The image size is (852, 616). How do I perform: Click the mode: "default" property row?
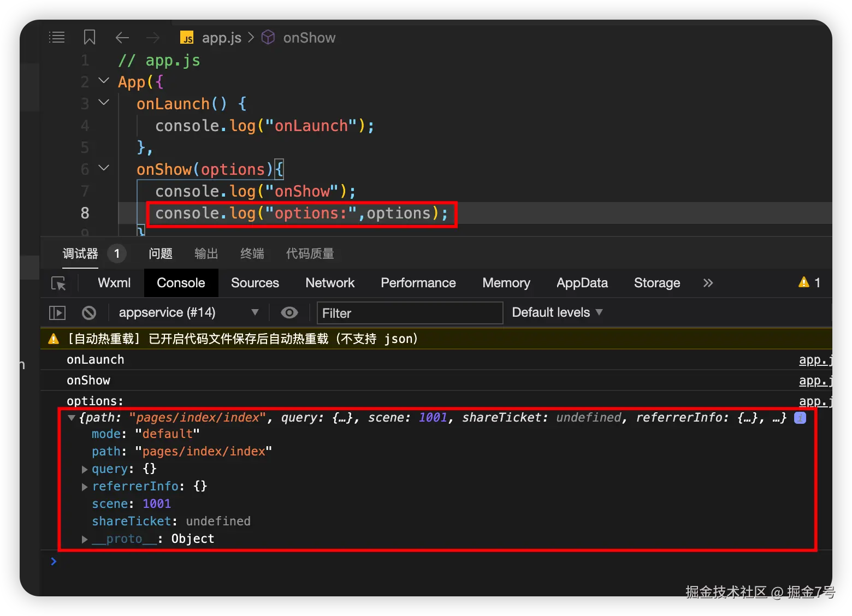click(x=146, y=434)
